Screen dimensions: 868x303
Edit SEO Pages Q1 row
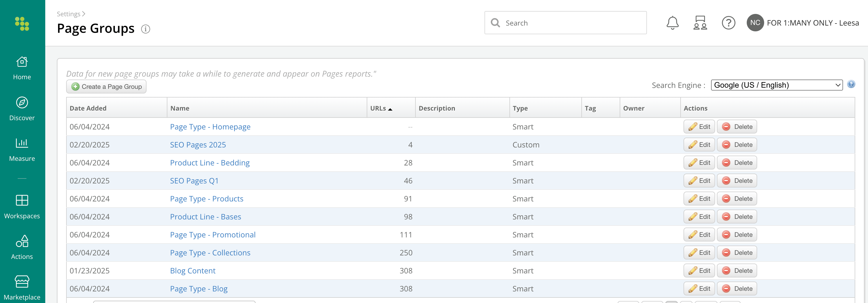tap(699, 181)
